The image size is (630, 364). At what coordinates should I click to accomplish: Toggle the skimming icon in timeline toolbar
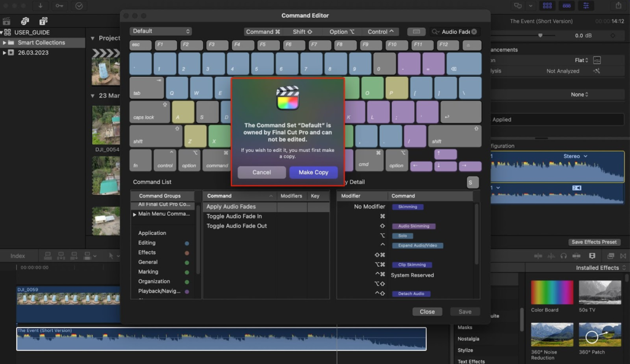(538, 256)
